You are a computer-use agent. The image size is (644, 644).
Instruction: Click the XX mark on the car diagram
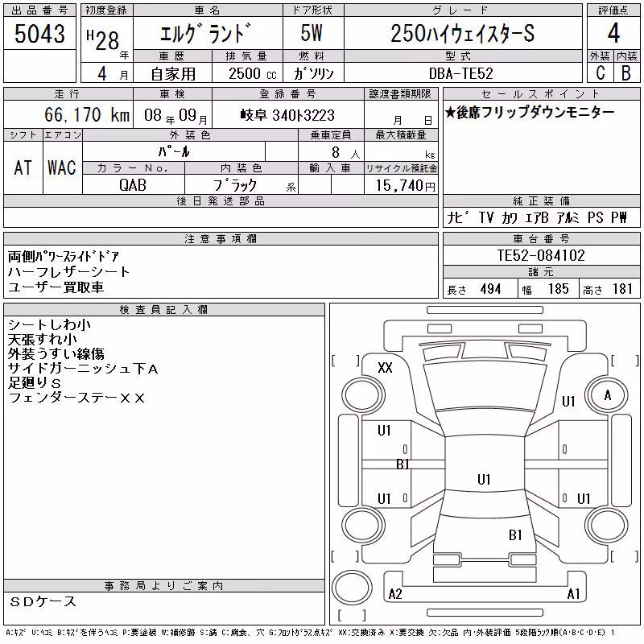(x=385, y=367)
